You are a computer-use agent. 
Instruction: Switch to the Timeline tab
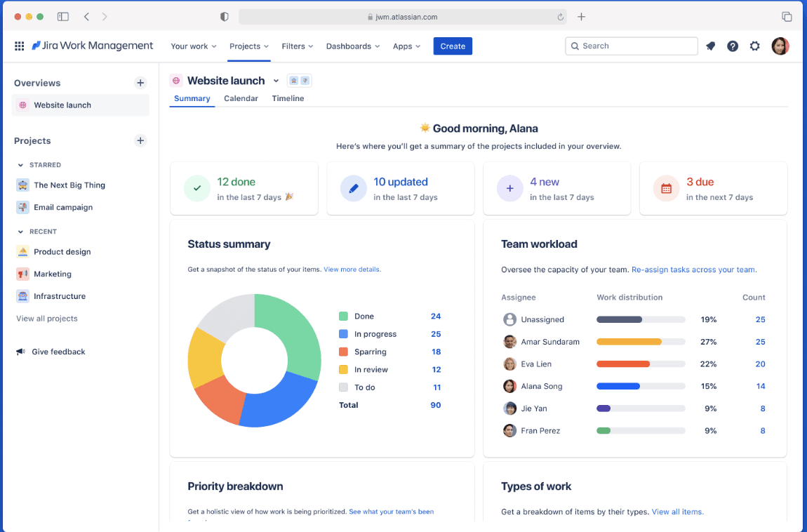288,98
